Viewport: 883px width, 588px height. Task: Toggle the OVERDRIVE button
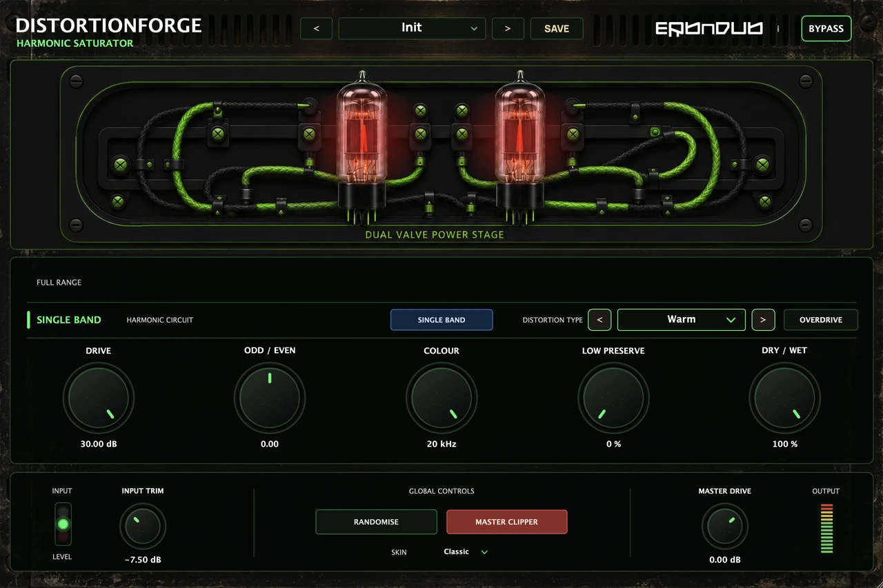click(x=821, y=320)
